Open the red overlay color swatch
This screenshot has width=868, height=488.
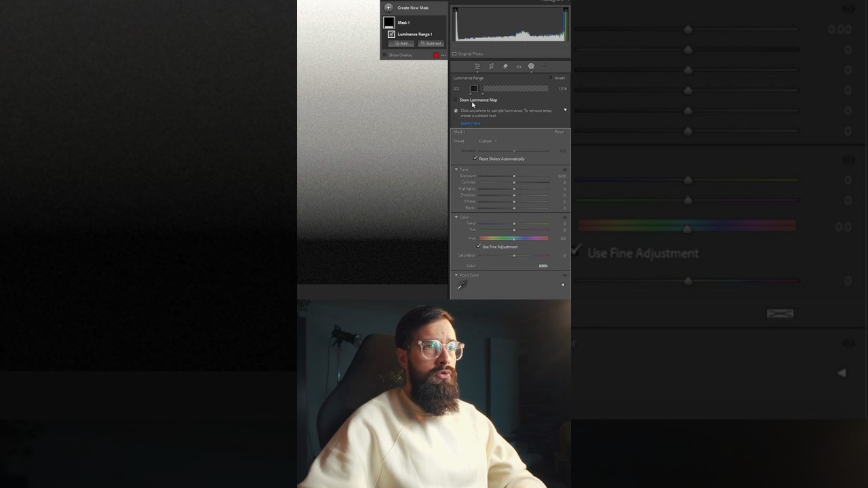coord(436,55)
